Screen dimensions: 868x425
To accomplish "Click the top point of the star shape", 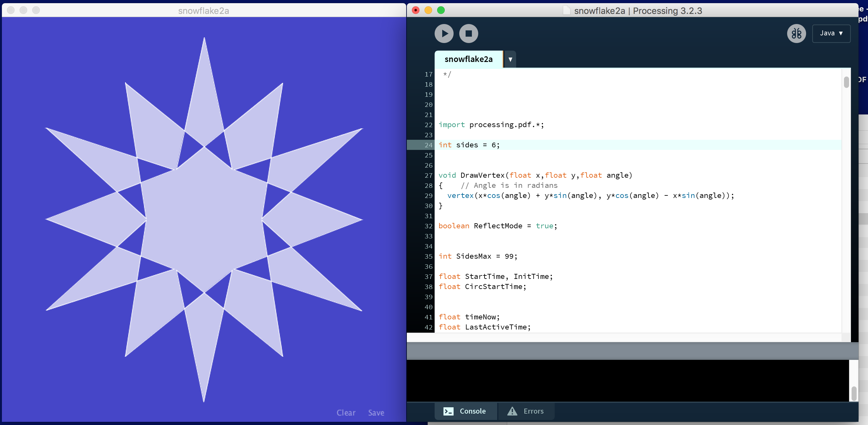I will [204, 38].
